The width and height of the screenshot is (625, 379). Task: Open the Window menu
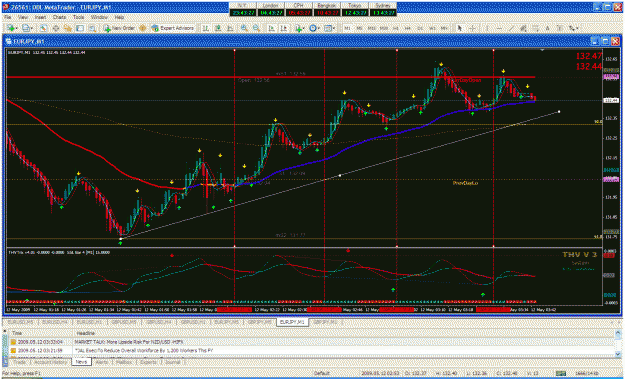click(99, 18)
